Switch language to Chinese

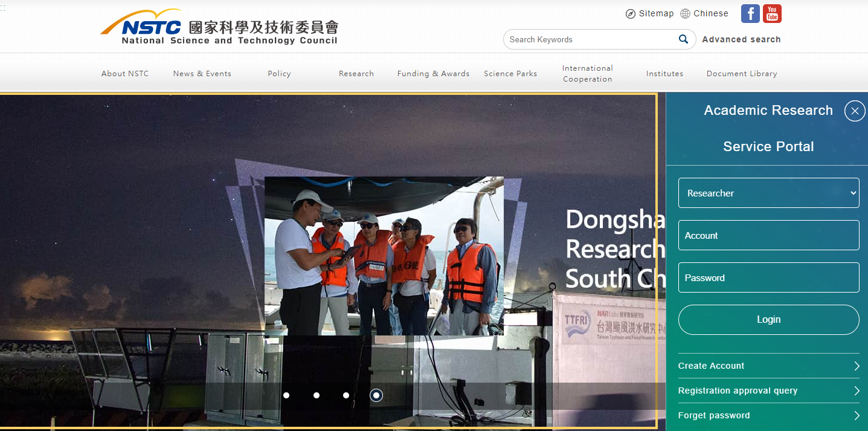pyautogui.click(x=711, y=13)
